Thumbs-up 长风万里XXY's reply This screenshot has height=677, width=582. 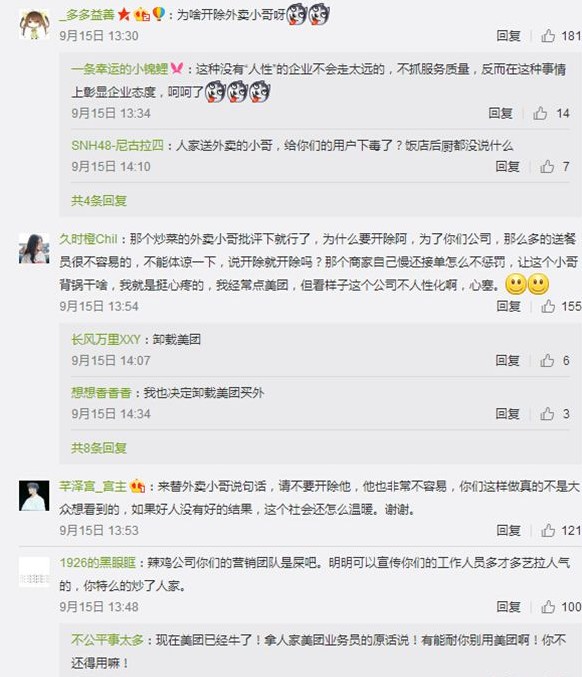pos(547,360)
